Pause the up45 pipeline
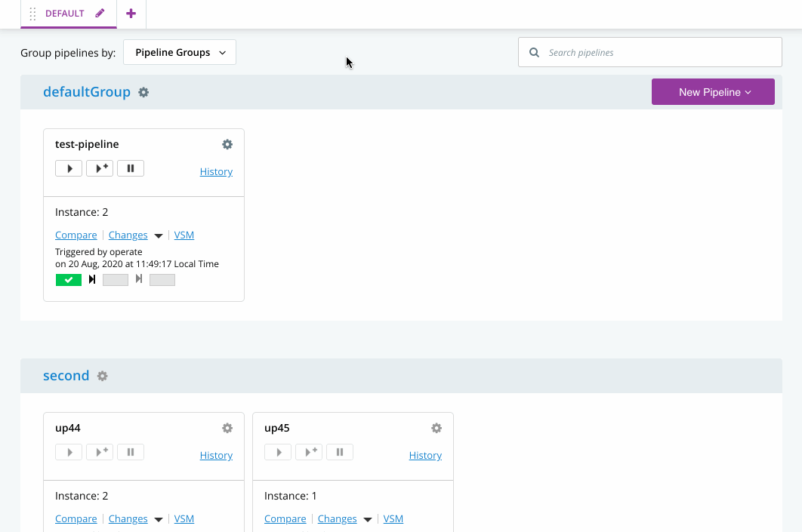 pos(340,452)
